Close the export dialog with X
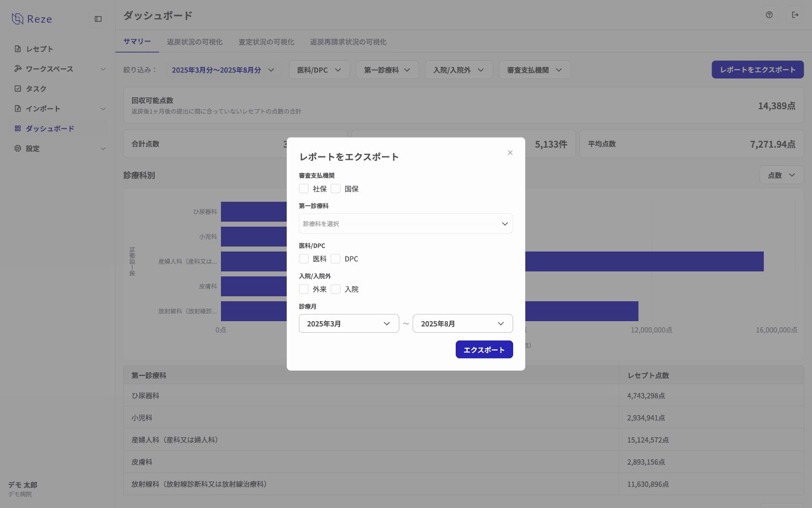This screenshot has width=812, height=508. (x=510, y=153)
